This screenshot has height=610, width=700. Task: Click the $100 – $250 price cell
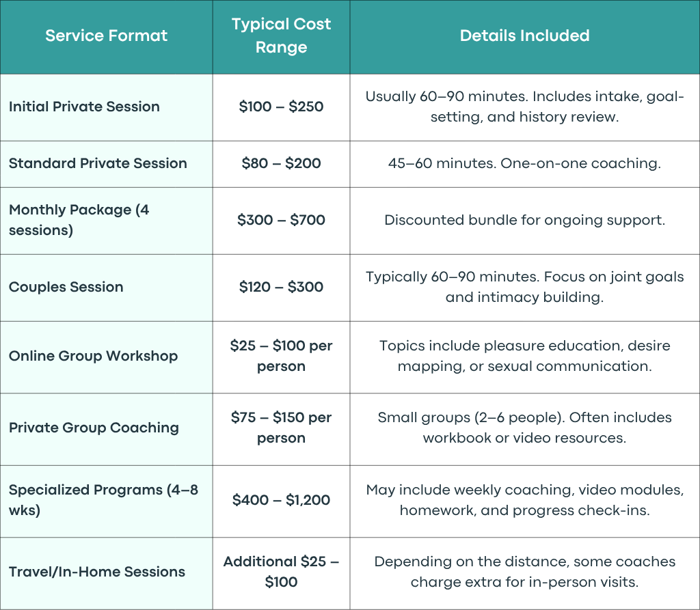pos(281,107)
